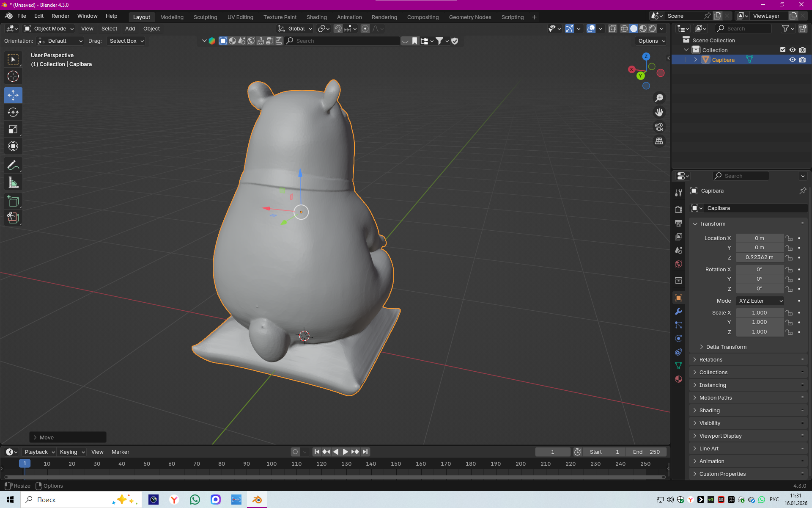This screenshot has height=508, width=812.
Task: Open the Object Data mesh tab
Action: [679, 365]
